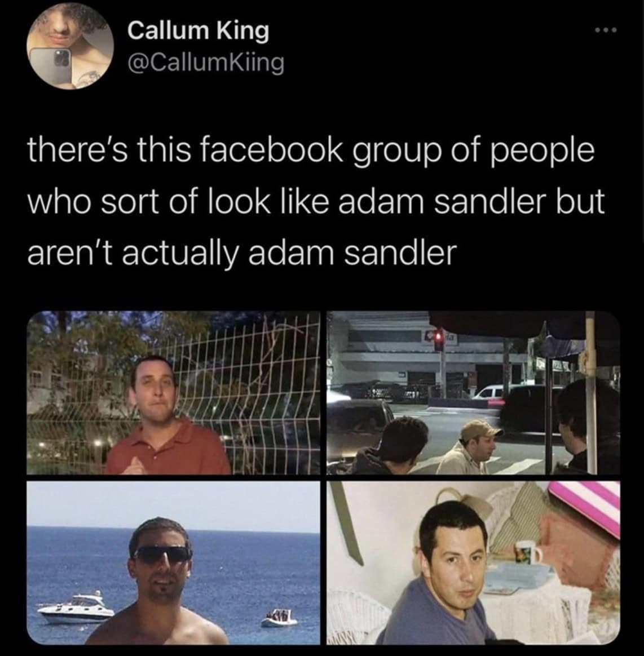Image resolution: width=644 pixels, height=656 pixels.
Task: Open night street photo with capped man
Action: coord(473,392)
